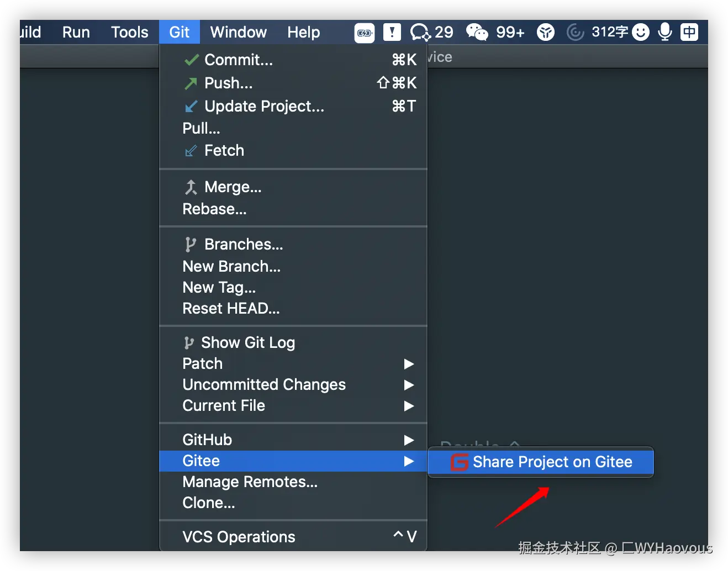Click the blue Update Project arrow icon
Image resolution: width=728 pixels, height=571 pixels.
[x=191, y=107]
